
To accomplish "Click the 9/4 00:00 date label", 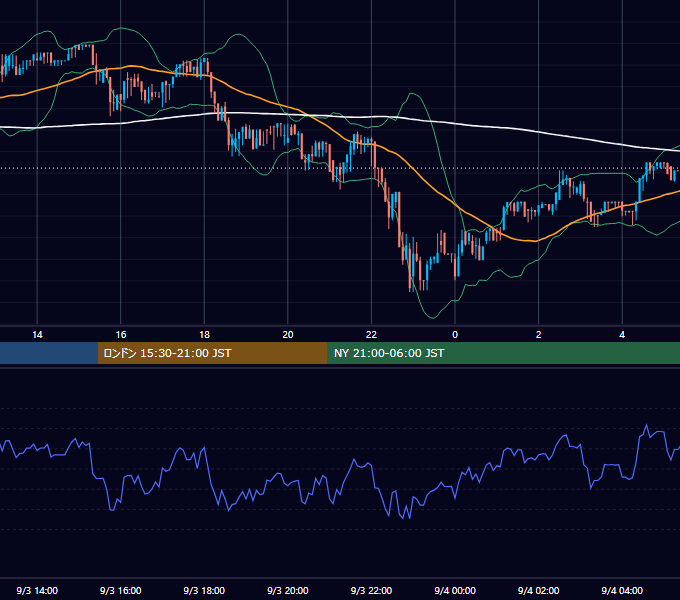I will pos(455,590).
